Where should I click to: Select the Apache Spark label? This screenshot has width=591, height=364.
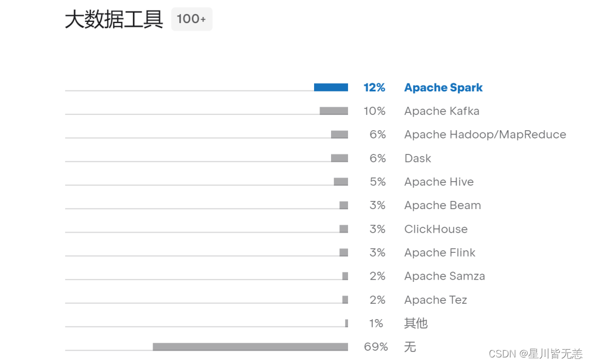pyautogui.click(x=443, y=88)
